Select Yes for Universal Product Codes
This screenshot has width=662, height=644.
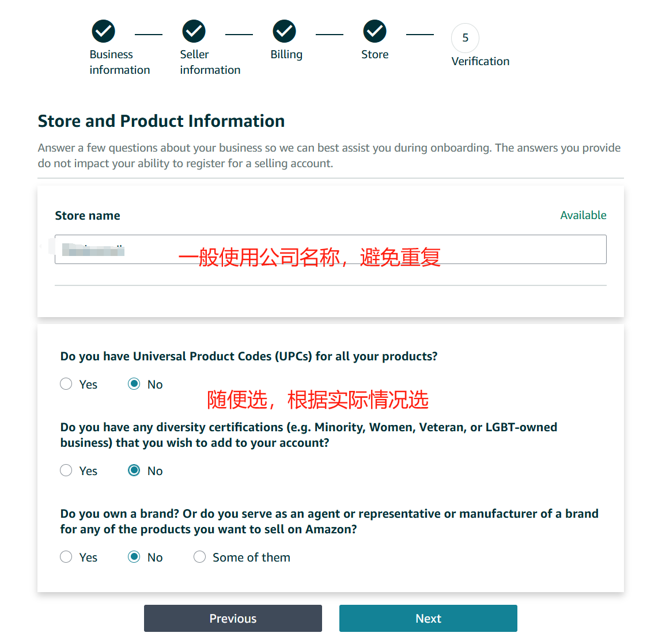[x=66, y=384]
